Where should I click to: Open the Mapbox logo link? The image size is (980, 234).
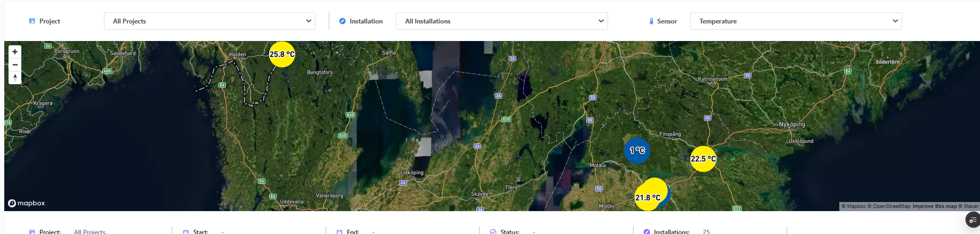[27, 203]
